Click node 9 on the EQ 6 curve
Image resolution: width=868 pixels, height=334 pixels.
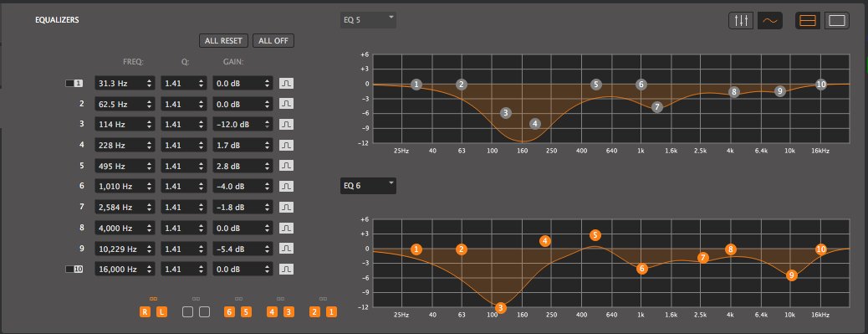pyautogui.click(x=792, y=275)
